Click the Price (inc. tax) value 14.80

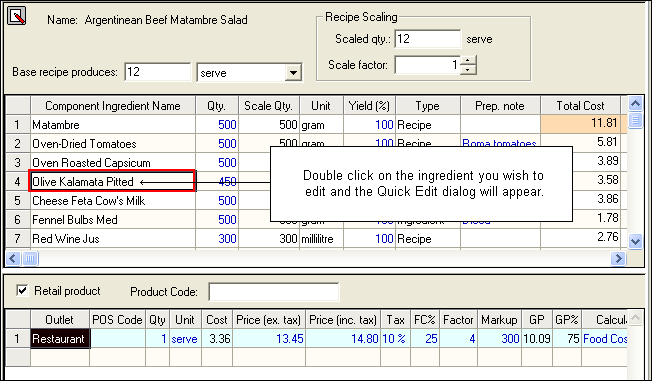tap(343, 339)
